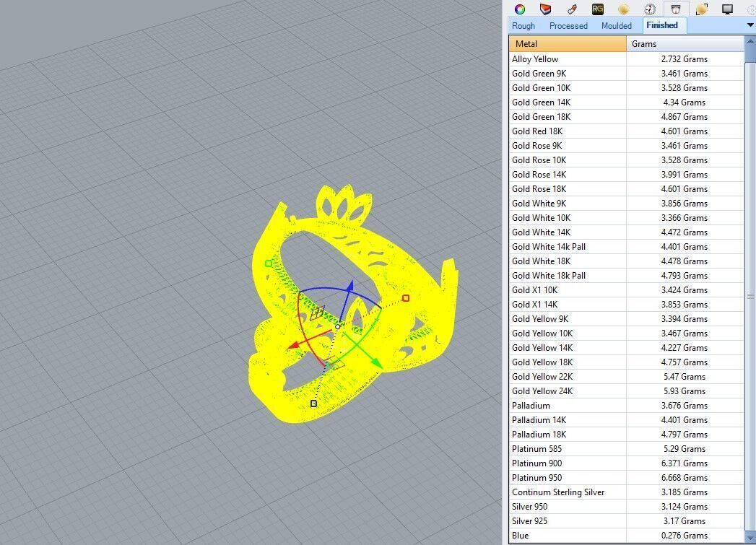Select the Gold White 18k Pall row
The height and width of the screenshot is (545, 756).
click(626, 276)
